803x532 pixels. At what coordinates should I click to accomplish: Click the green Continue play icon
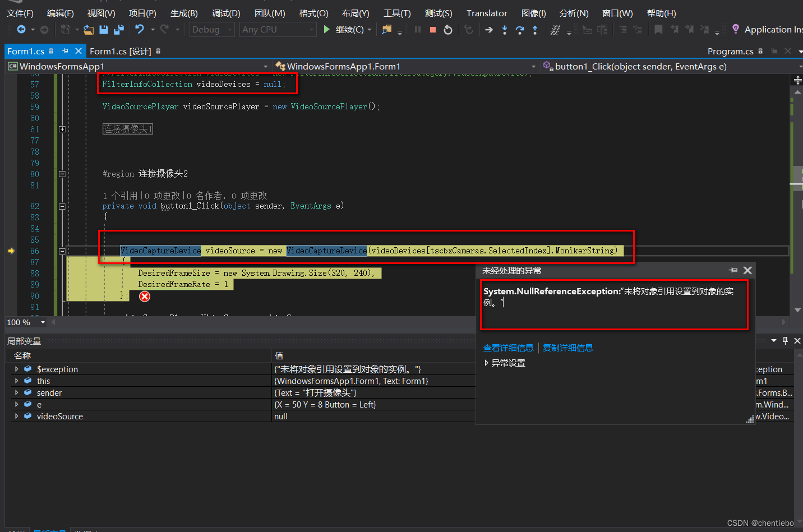click(x=326, y=29)
